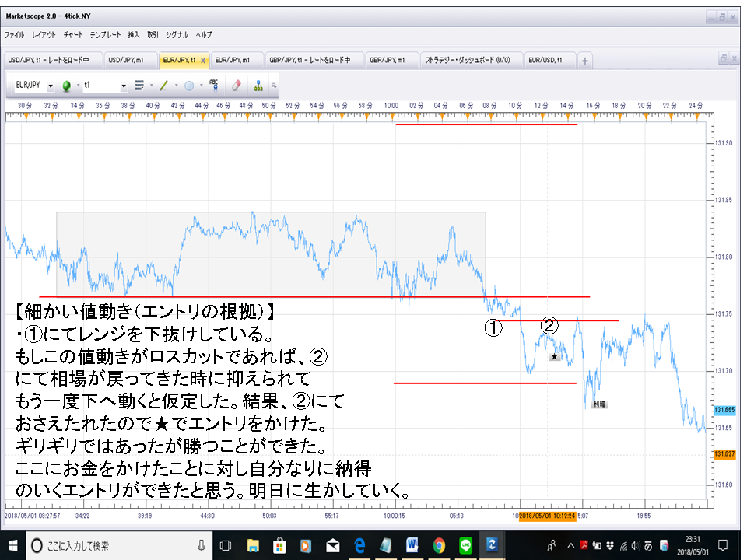Screen dimensions: 747x560
Task: Expand the EUR/JPY symbol dropdown
Action: [x=51, y=86]
